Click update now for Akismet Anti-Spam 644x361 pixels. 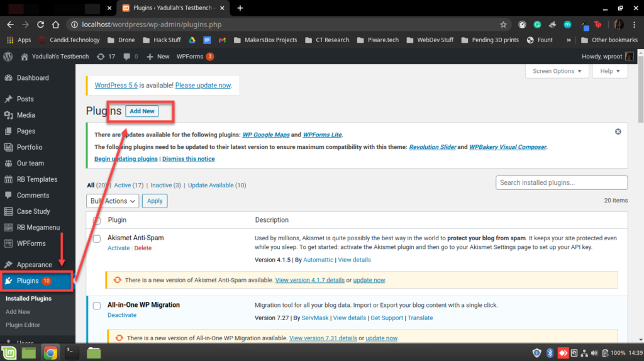[369, 280]
